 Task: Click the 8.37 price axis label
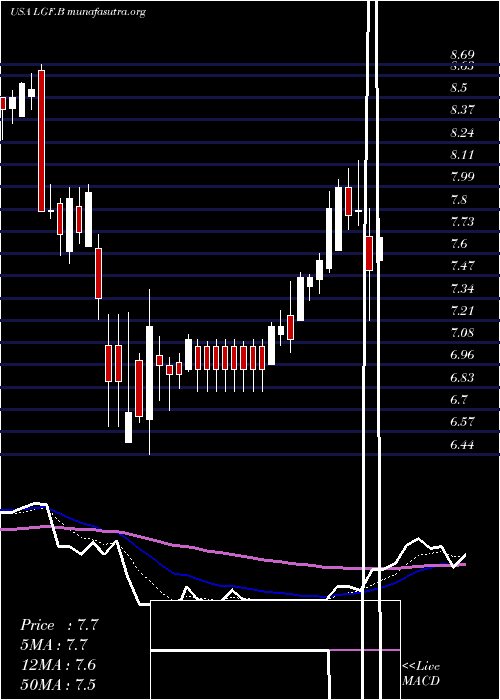[462, 110]
